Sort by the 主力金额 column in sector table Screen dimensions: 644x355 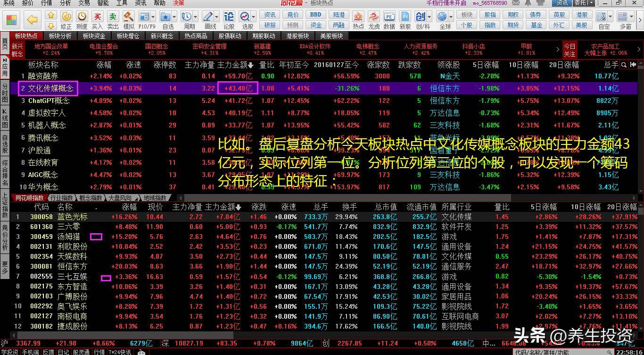tap(235, 65)
